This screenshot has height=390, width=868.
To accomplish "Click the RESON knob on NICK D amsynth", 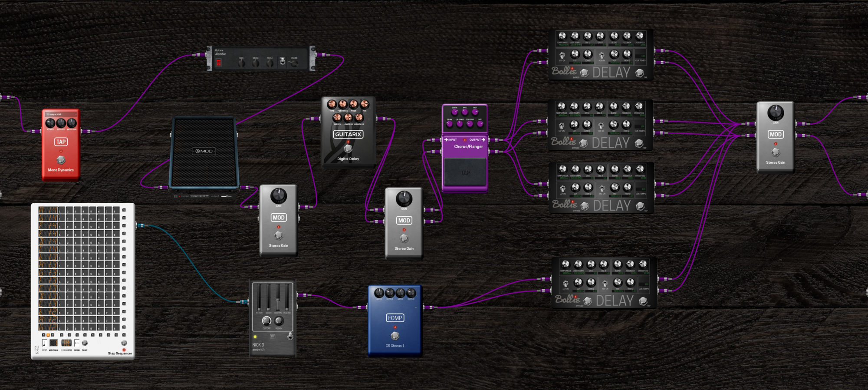I will click(x=279, y=321).
